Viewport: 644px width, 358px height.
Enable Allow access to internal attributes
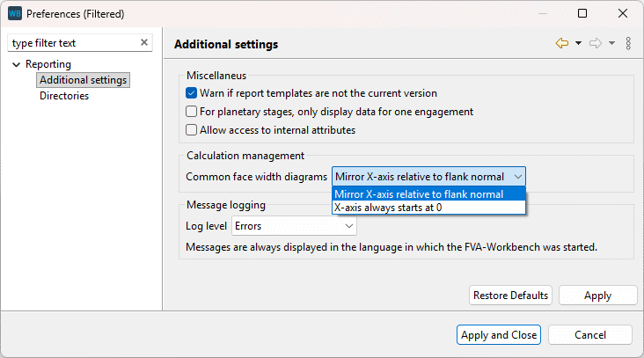[x=191, y=130]
